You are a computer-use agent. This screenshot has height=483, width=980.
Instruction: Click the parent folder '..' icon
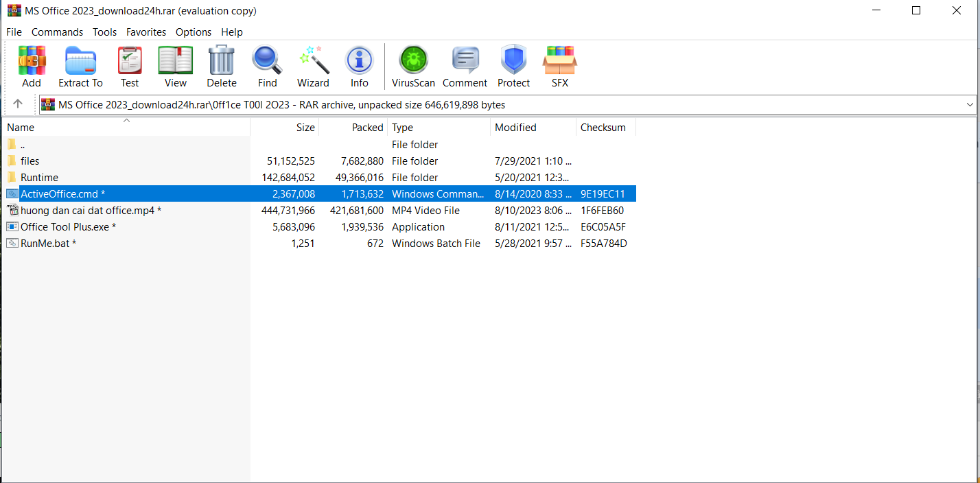12,144
